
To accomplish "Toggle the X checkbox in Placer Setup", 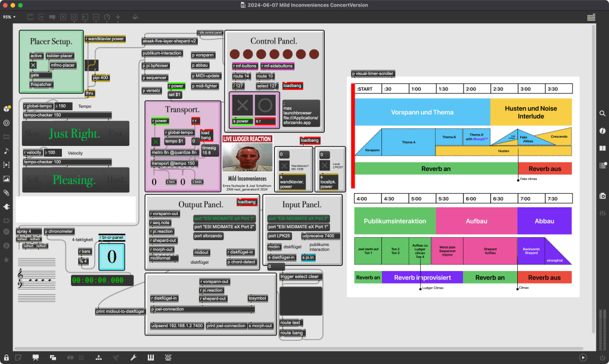I will tap(33, 65).
